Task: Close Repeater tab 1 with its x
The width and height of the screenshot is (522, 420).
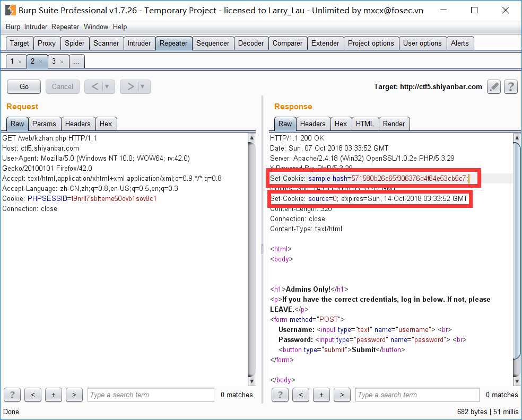Action: click(x=20, y=62)
